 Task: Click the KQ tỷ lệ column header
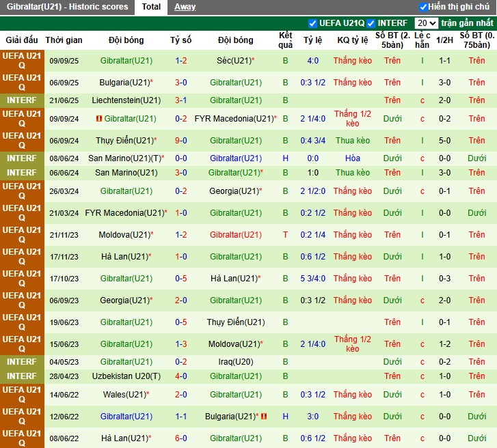pyautogui.click(x=353, y=40)
